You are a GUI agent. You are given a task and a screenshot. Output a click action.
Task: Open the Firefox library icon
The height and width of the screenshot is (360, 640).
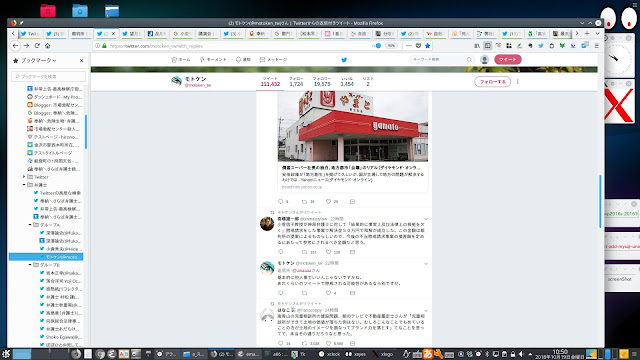pos(477,46)
